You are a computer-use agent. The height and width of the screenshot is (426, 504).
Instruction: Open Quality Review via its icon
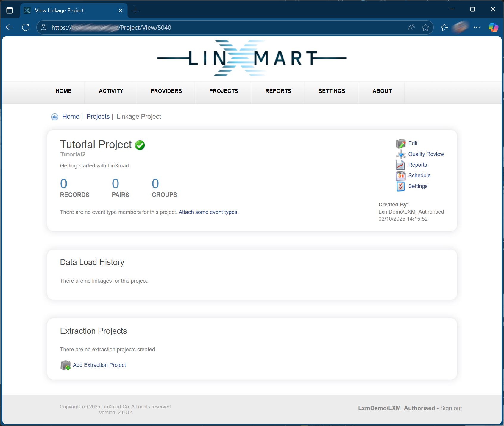click(x=400, y=154)
